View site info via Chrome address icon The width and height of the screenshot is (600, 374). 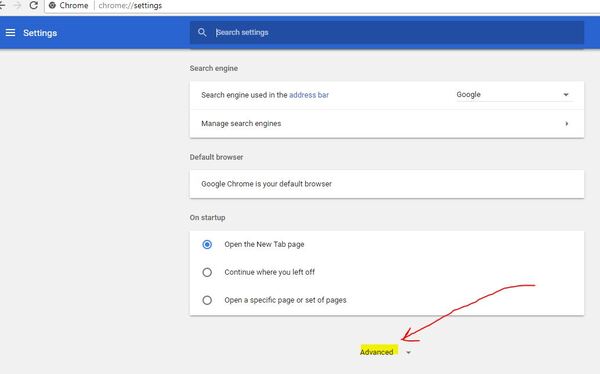click(52, 5)
